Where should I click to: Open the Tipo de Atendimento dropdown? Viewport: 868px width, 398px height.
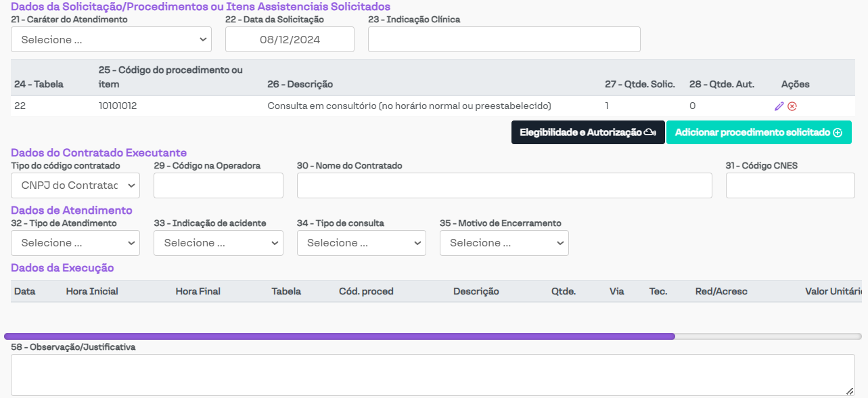click(75, 243)
